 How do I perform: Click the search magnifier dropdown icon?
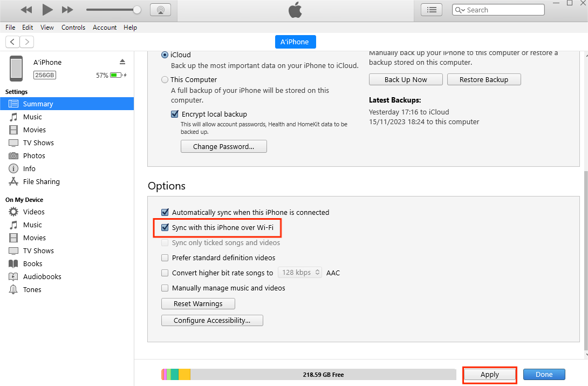[x=460, y=10]
